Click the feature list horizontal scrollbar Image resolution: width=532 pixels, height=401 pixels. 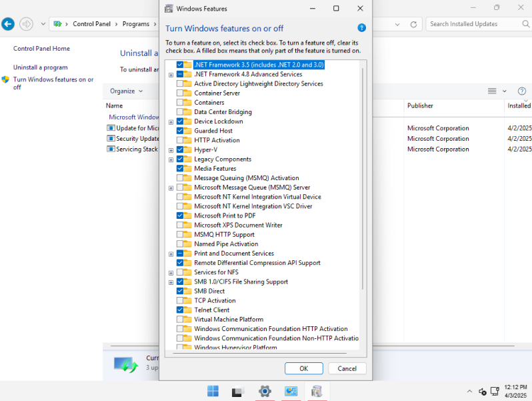point(260,354)
